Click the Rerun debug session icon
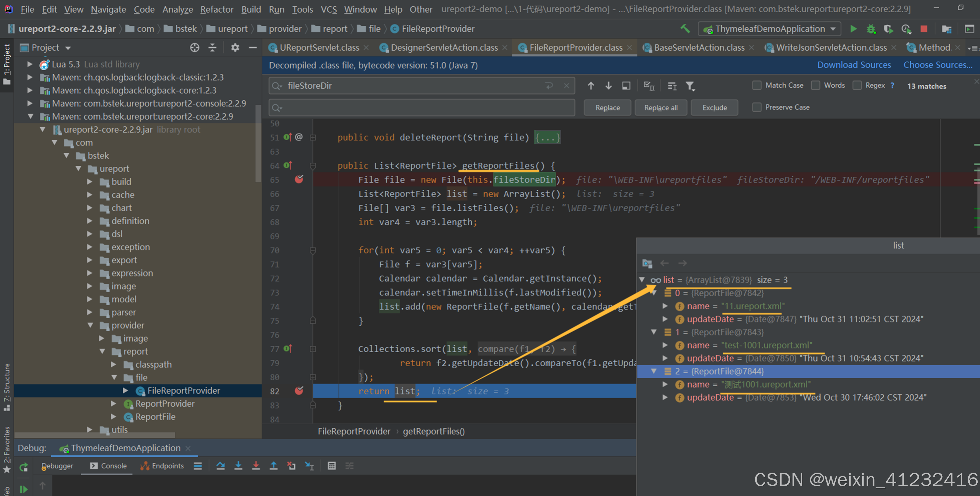 (x=24, y=467)
